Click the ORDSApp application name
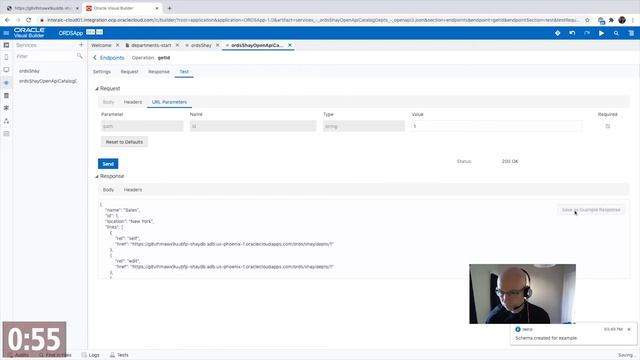 (71, 33)
